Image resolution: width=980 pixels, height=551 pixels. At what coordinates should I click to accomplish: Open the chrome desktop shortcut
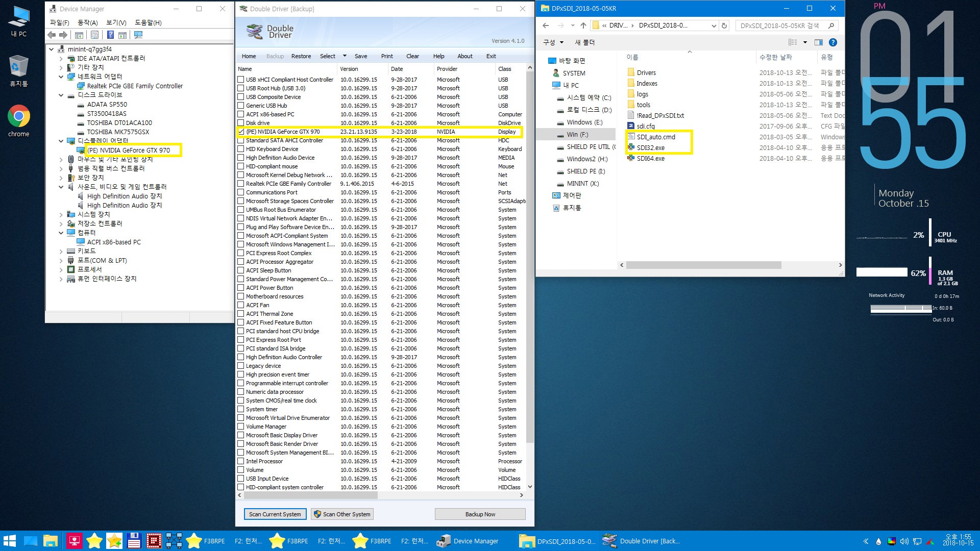pos(19,121)
